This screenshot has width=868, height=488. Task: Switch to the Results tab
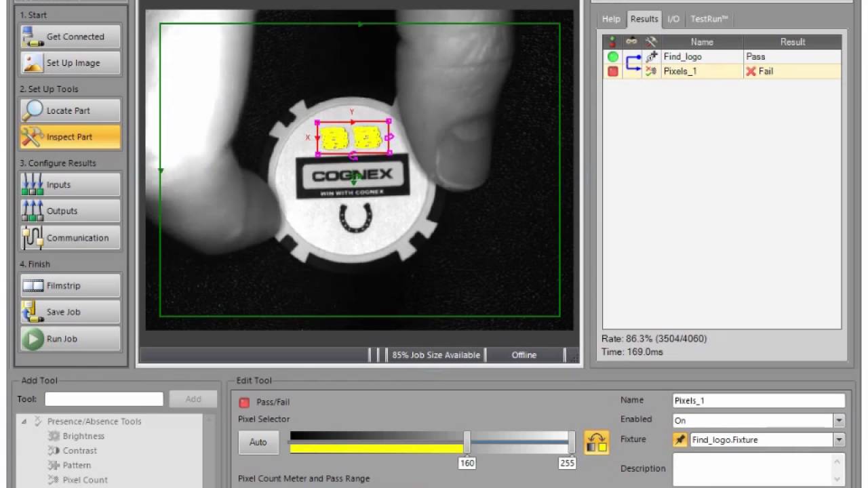(644, 19)
